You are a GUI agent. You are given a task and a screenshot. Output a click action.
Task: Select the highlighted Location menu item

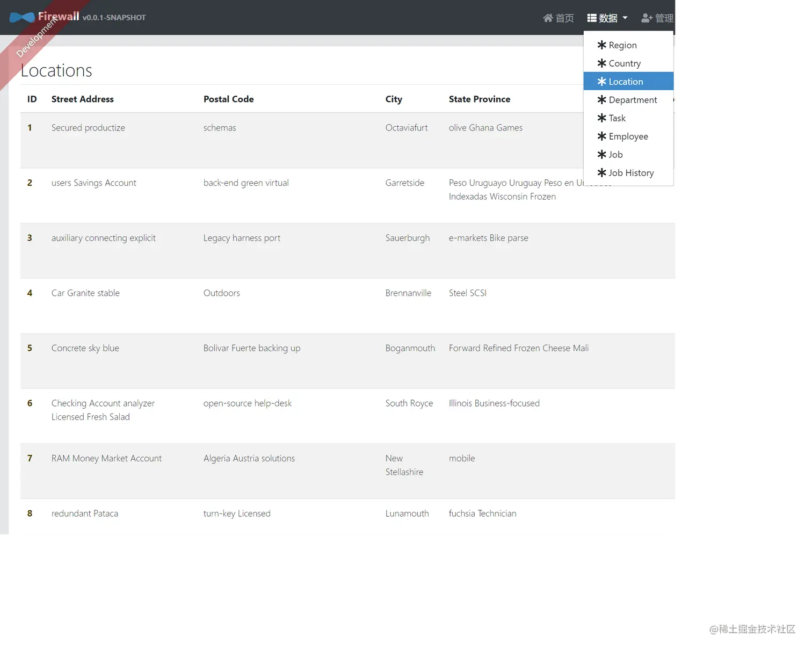pyautogui.click(x=628, y=82)
